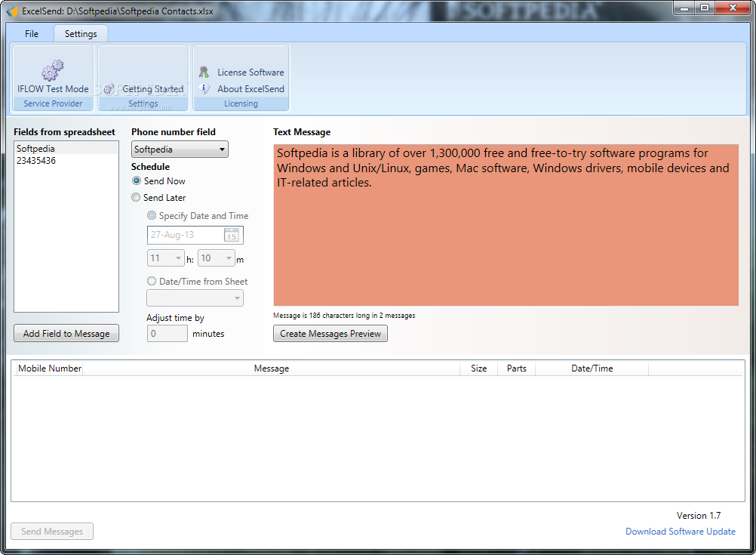Select the Softpedia field in spreadsheet list
This screenshot has width=756, height=555.
[66, 149]
